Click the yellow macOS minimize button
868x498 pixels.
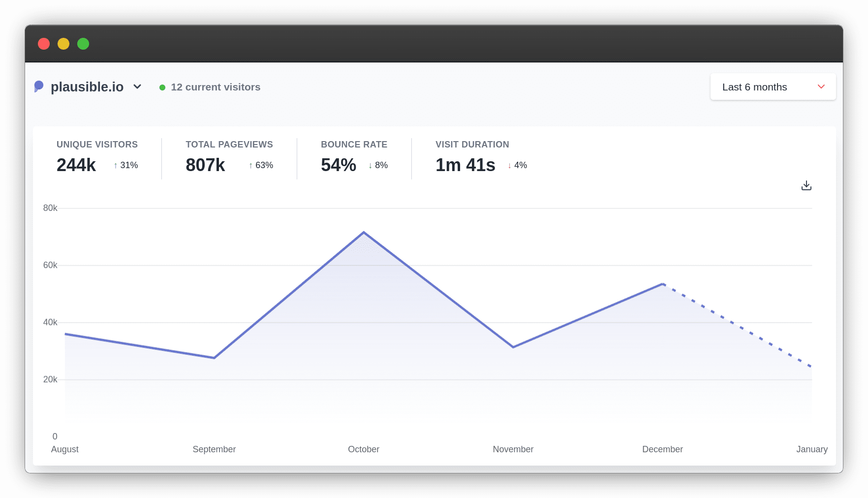coord(63,44)
